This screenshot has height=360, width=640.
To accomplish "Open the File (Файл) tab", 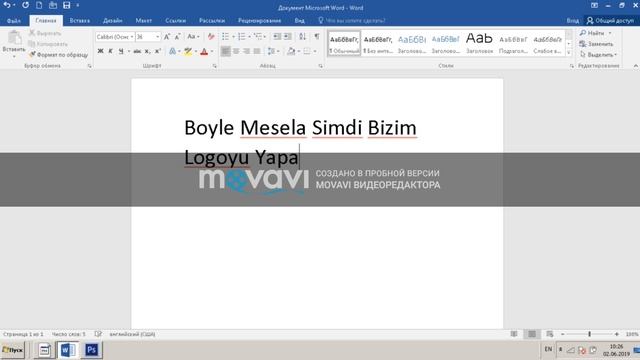I will pos(13,20).
